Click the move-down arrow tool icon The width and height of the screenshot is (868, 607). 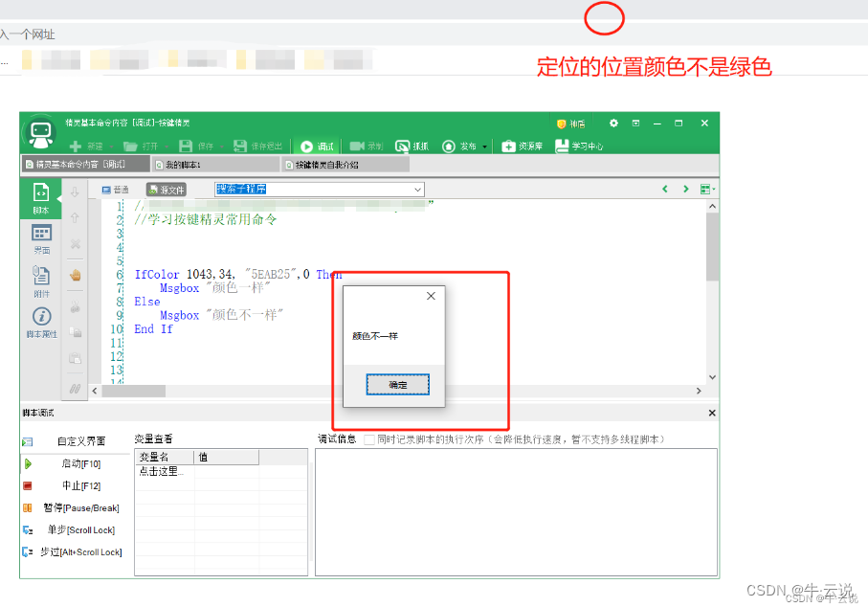(x=75, y=192)
